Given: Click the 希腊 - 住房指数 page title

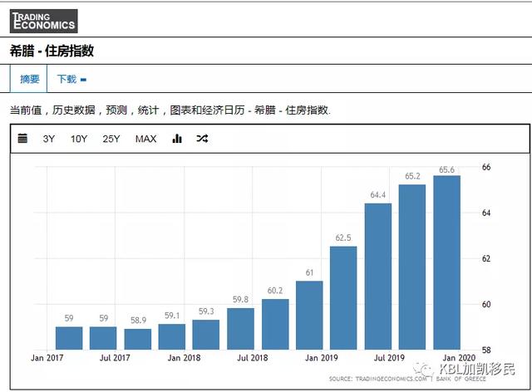Looking at the screenshot, I should tap(52, 51).
